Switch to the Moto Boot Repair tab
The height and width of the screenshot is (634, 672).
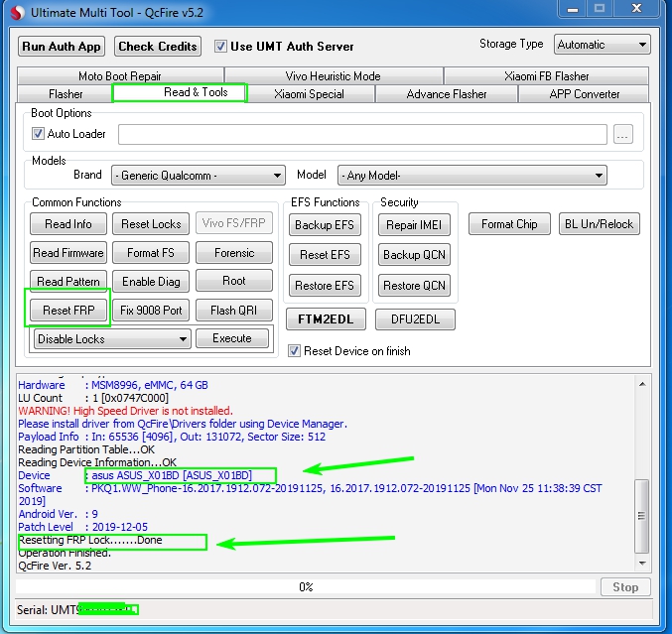pos(120,75)
